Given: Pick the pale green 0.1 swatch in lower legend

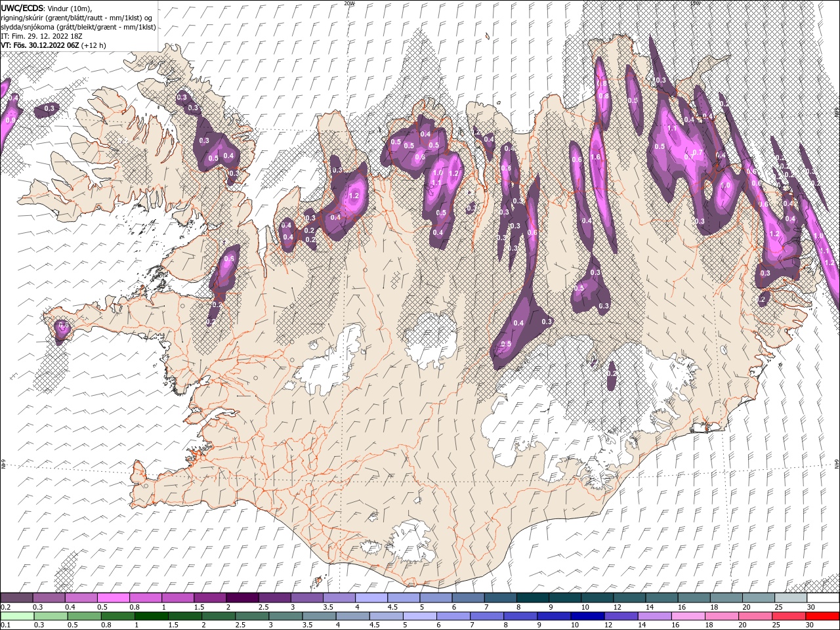Looking at the screenshot, I should coord(17,616).
